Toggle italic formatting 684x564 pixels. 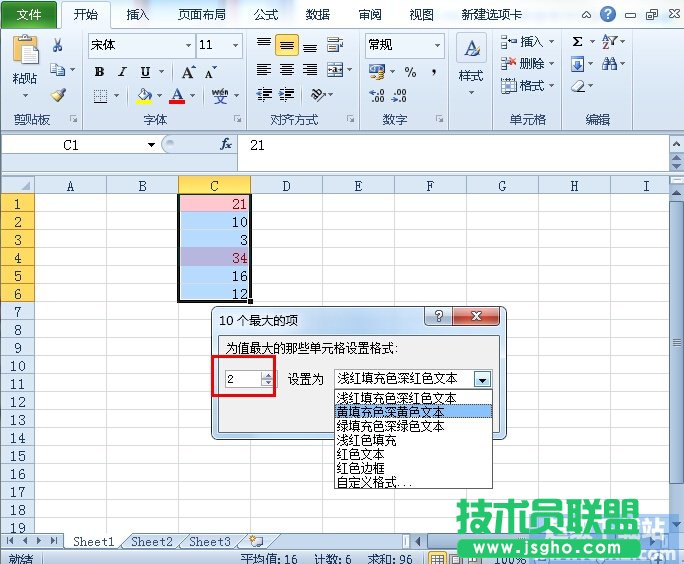click(122, 72)
